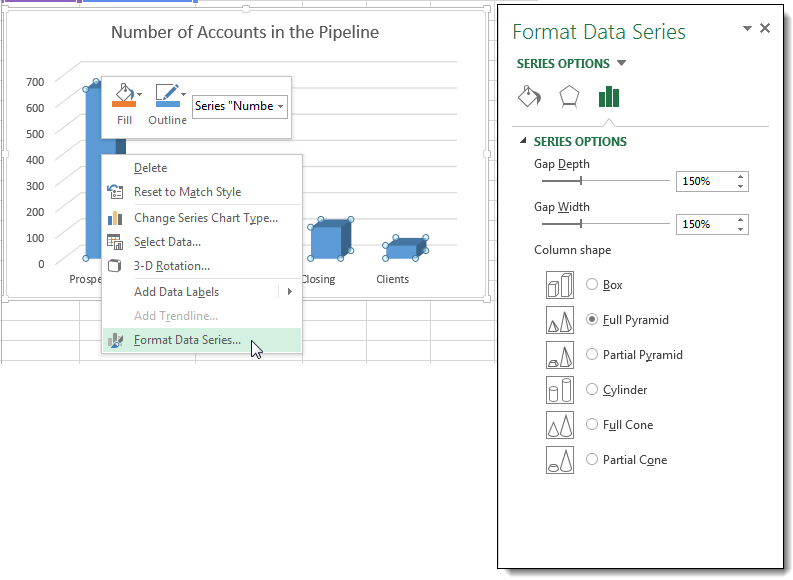Select the chart title text

[245, 32]
